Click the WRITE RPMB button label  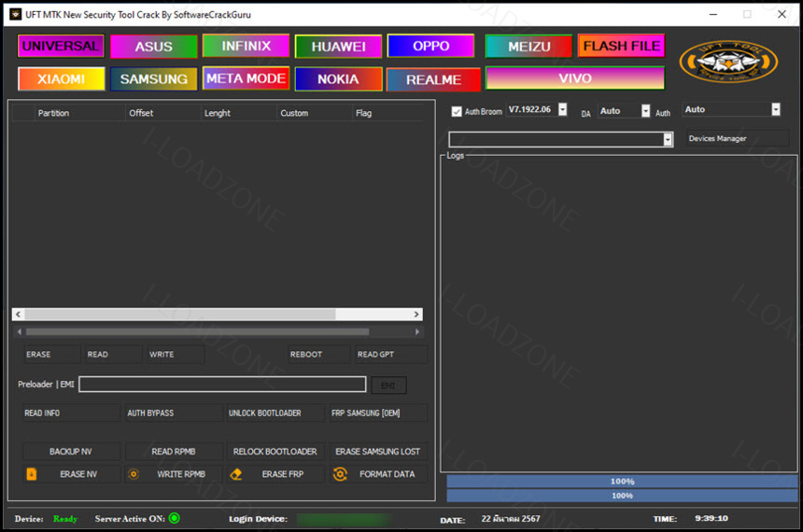181,474
